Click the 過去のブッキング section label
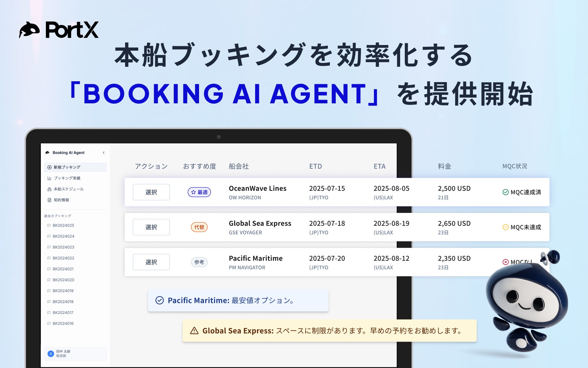This screenshot has height=368, width=588. click(x=58, y=216)
